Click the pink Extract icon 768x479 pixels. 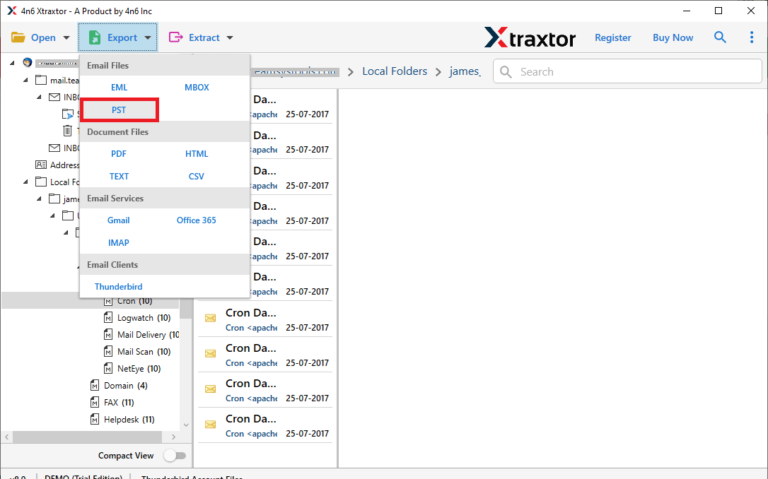point(175,37)
